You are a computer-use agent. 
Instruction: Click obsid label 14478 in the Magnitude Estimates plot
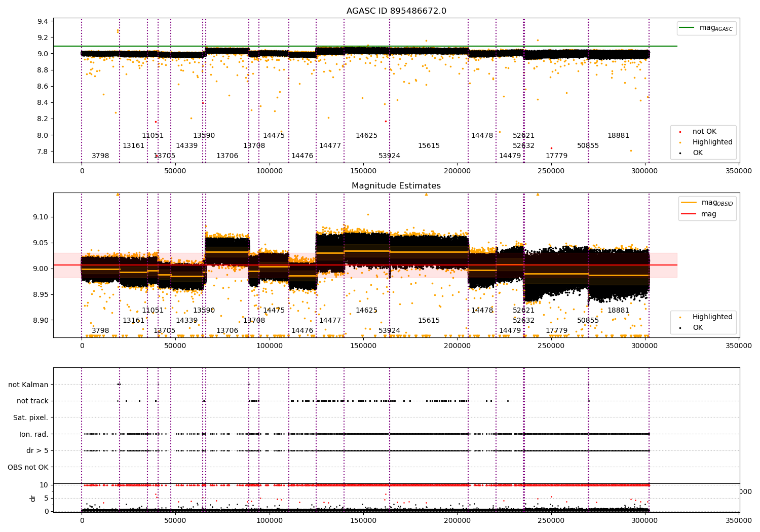click(482, 310)
